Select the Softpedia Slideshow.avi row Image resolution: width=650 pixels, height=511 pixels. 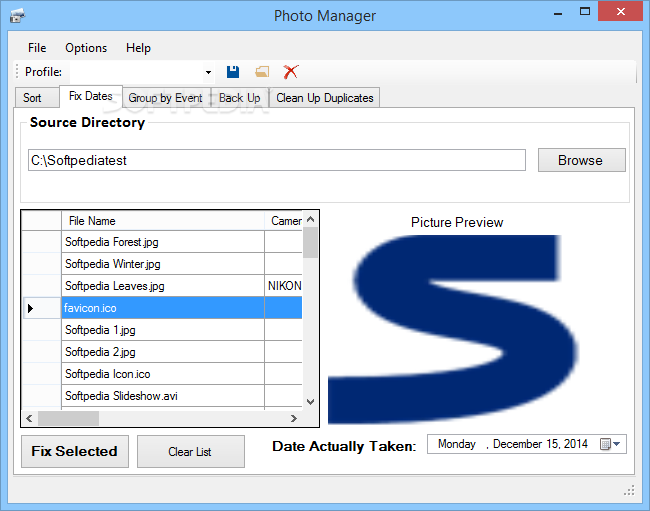click(x=162, y=395)
